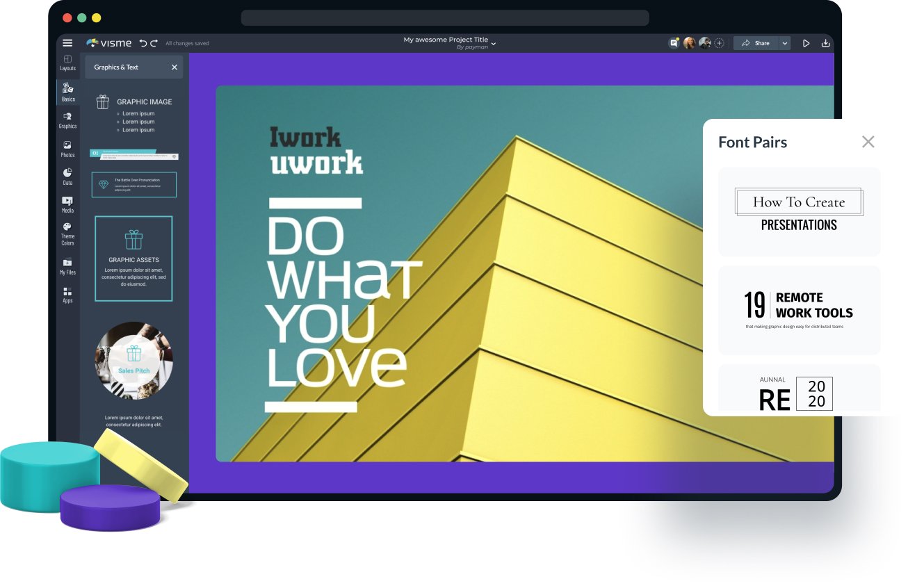Open Theme Colors palette panel

[x=67, y=234]
